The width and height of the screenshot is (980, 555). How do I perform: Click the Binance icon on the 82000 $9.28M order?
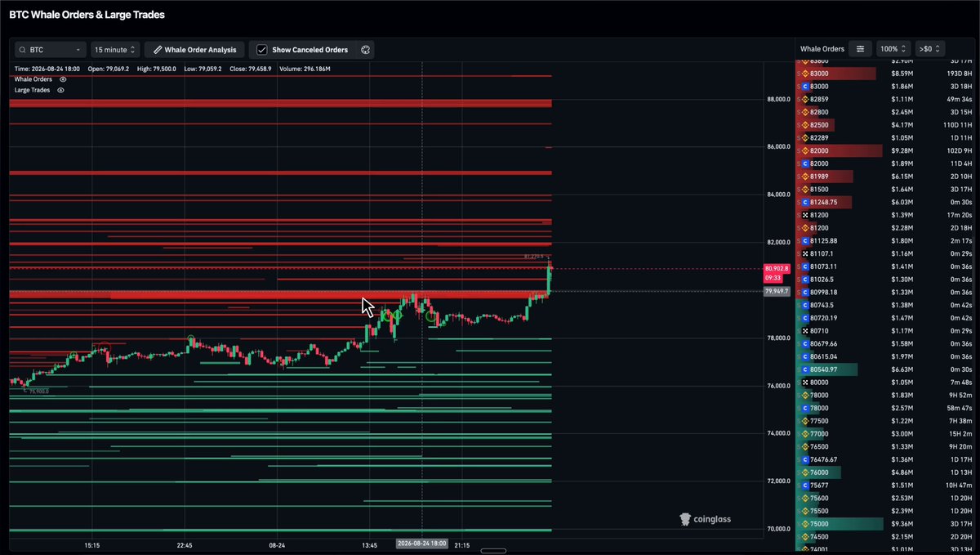pyautogui.click(x=806, y=150)
